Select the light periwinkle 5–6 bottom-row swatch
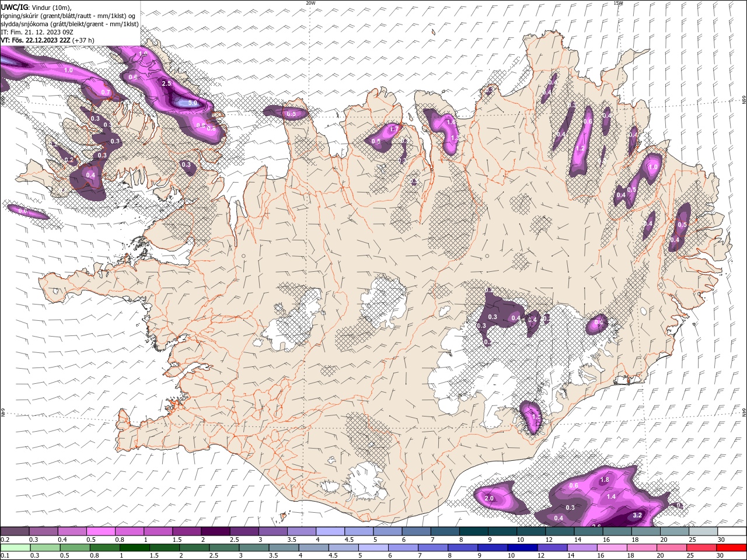Image resolution: width=747 pixels, height=560 pixels. tap(373, 548)
